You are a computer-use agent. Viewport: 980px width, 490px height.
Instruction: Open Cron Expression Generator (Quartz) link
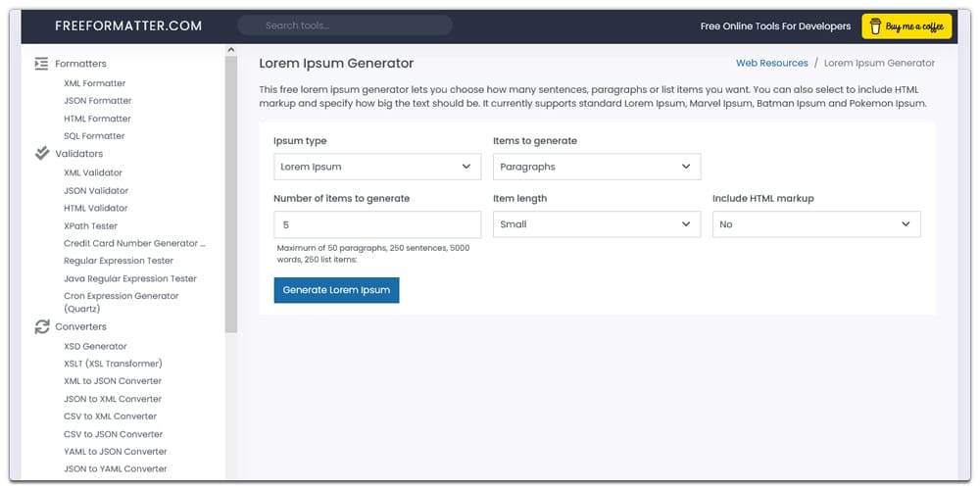tap(122, 302)
